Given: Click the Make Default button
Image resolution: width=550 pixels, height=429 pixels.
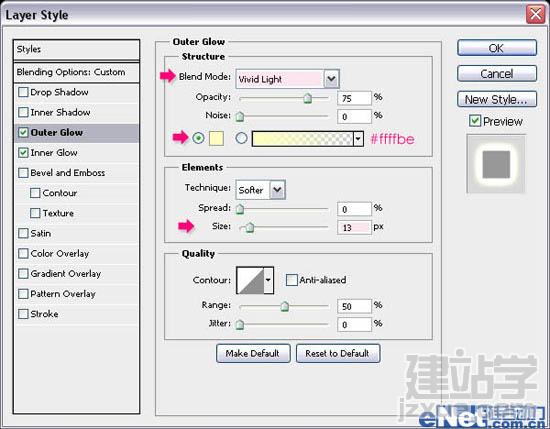Looking at the screenshot, I should 253,353.
